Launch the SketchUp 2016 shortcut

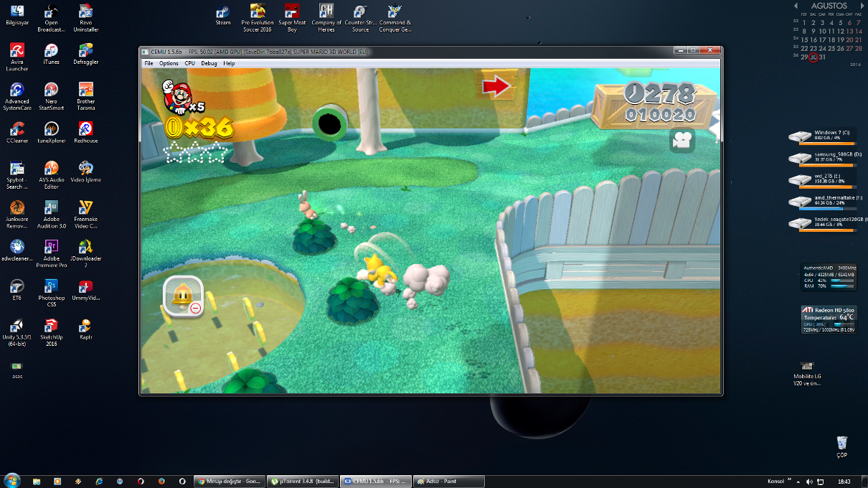click(52, 332)
